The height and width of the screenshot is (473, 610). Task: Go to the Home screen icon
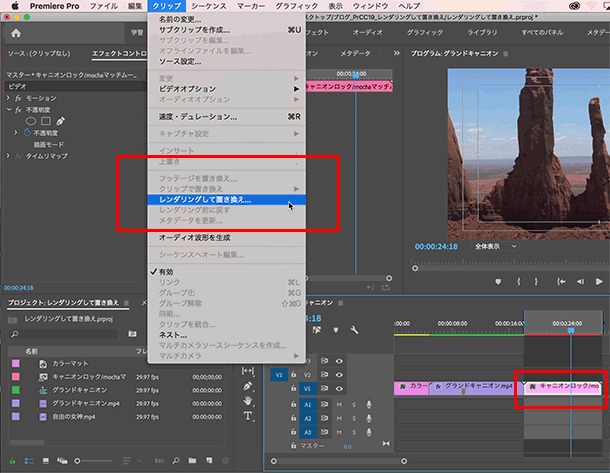coord(16,33)
